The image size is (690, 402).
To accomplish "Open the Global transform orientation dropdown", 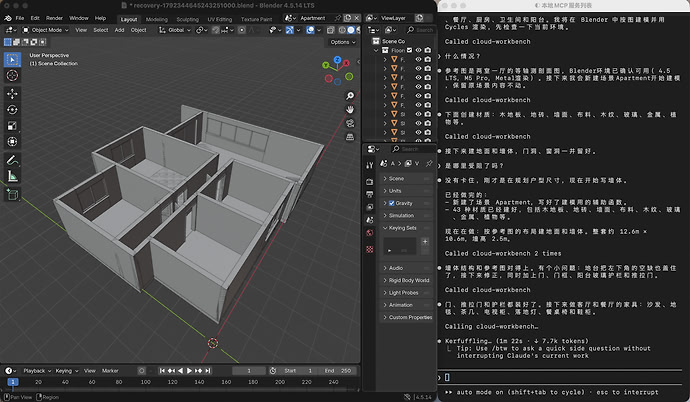I will [175, 30].
